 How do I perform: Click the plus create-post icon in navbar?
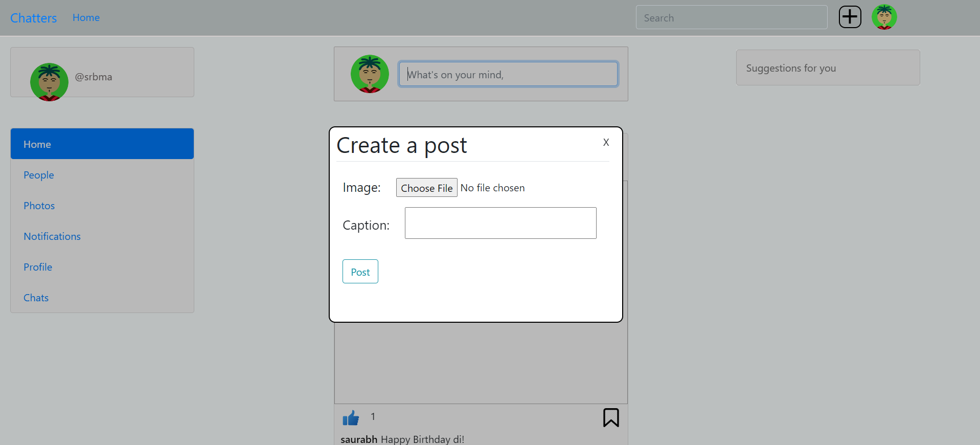pyautogui.click(x=850, y=17)
